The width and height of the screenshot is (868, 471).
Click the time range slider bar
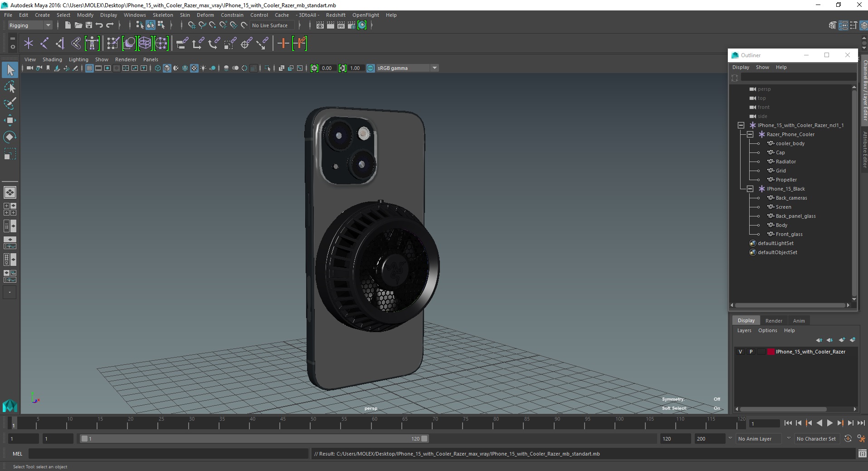[x=254, y=439]
